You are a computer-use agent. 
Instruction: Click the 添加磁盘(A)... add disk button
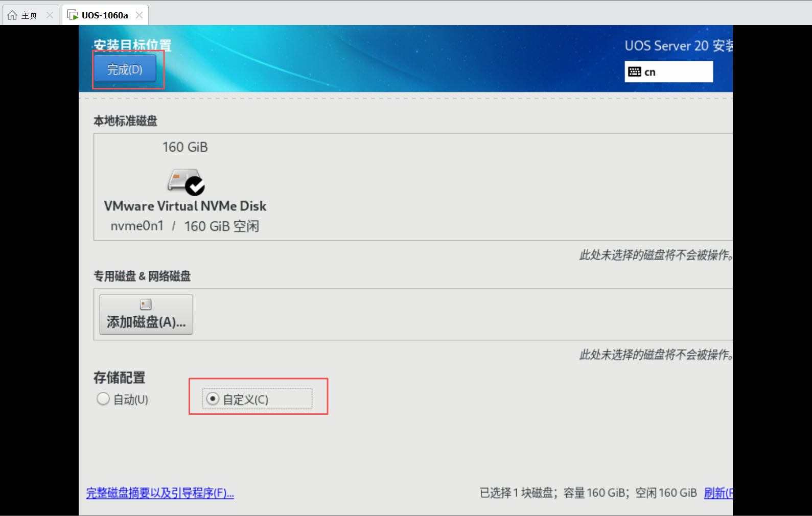pos(146,314)
